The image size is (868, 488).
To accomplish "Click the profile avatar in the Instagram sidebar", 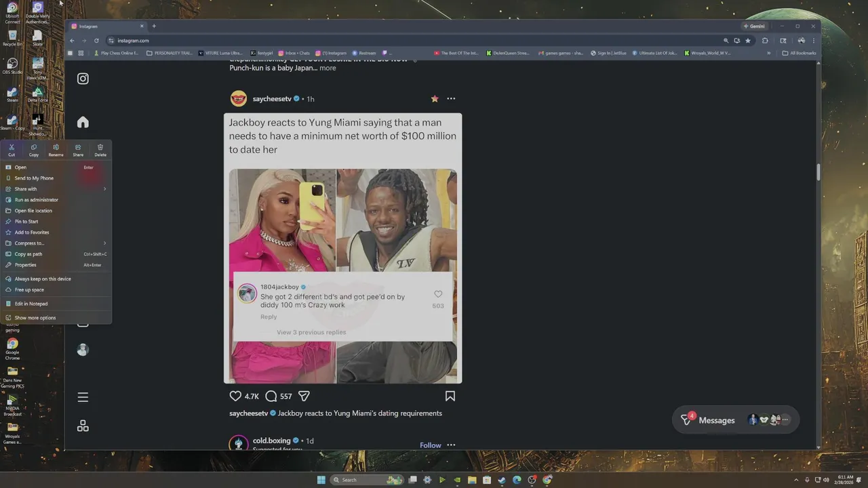I will point(83,350).
